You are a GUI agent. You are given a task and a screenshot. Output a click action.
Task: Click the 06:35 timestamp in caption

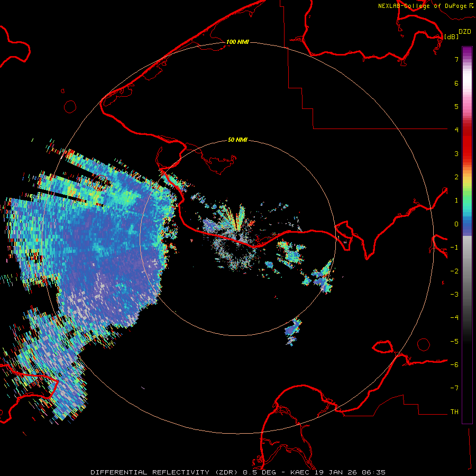pos(374,472)
